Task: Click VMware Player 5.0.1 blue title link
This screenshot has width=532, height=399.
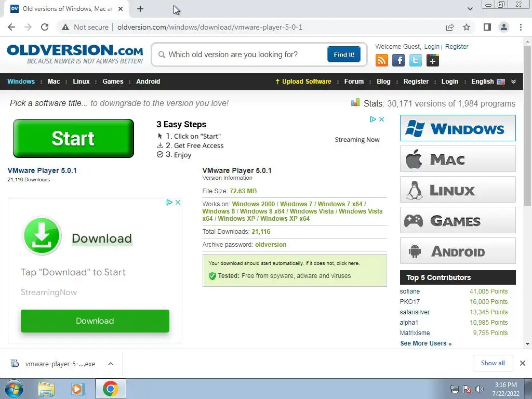Action: [x=42, y=170]
